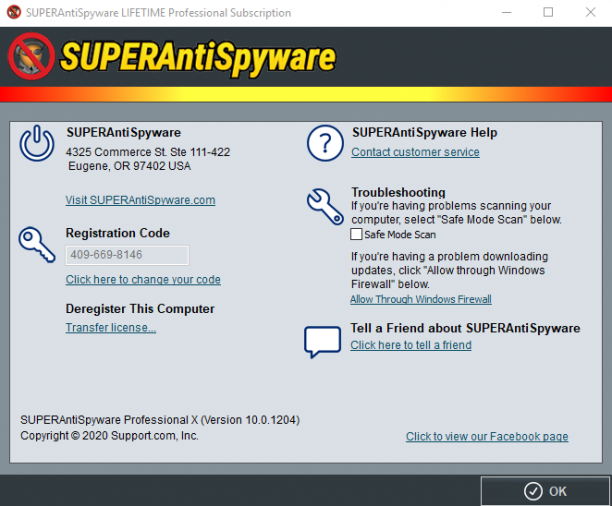612x506 pixels.
Task: Click the key registration icon
Action: (x=37, y=245)
